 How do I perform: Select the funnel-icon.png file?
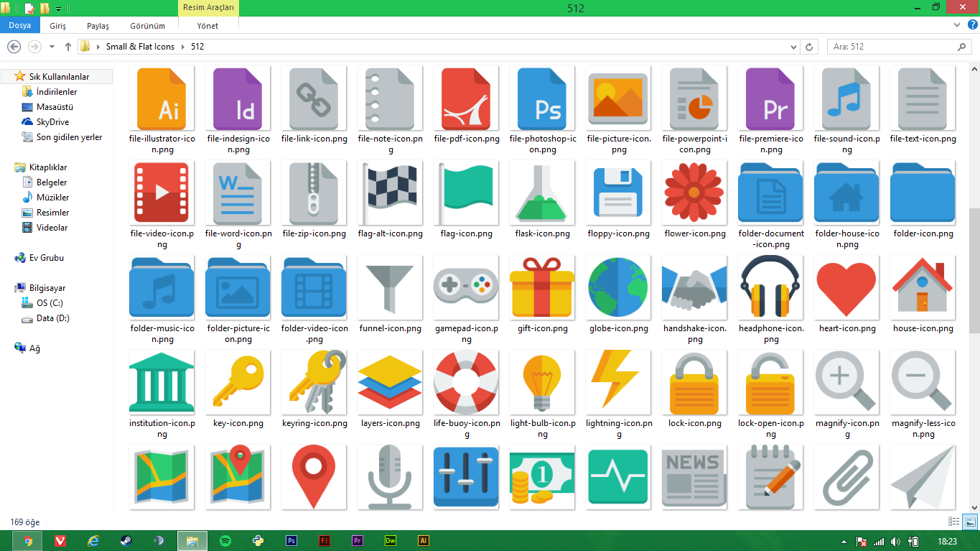coord(390,288)
